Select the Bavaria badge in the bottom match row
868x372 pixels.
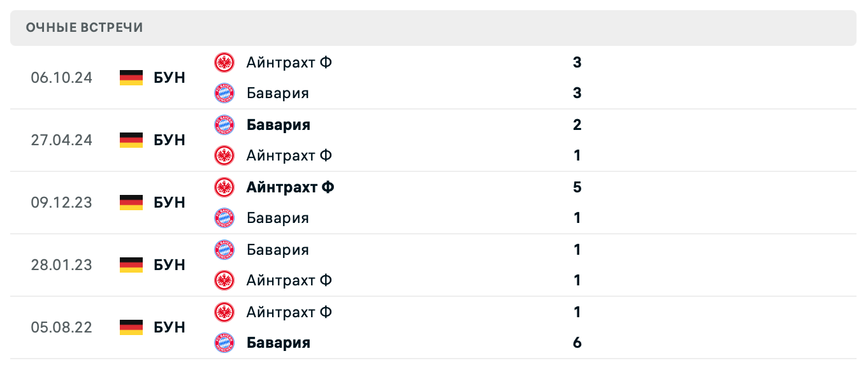click(x=224, y=343)
